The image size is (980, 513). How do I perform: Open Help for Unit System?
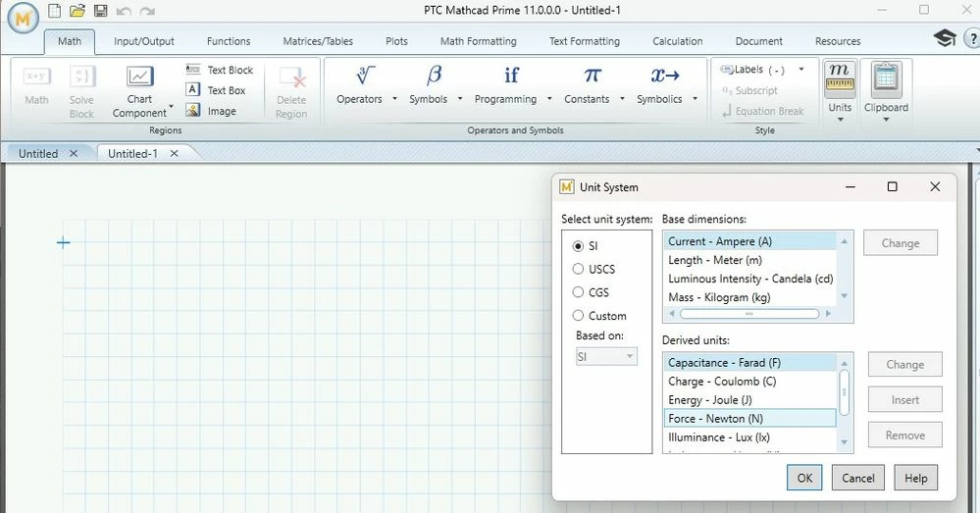coord(915,478)
